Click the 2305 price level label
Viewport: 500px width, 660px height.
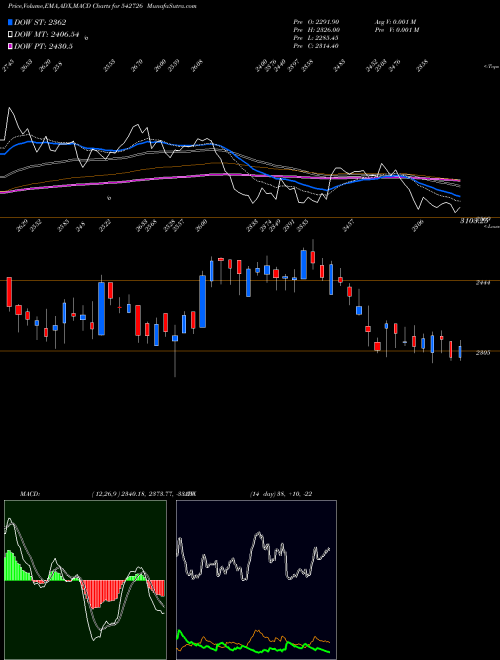[x=483, y=353]
